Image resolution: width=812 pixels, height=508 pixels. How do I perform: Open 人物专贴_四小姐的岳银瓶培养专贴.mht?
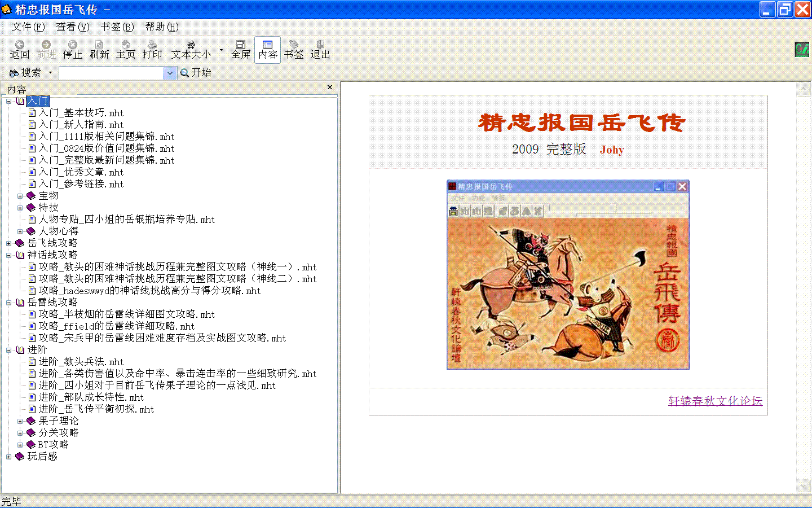(127, 220)
